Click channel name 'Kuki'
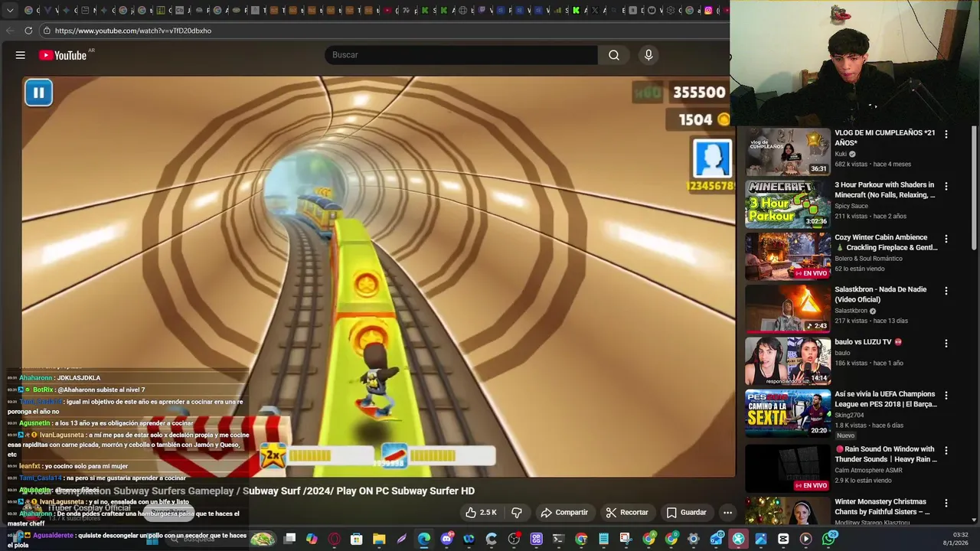 pos(841,154)
